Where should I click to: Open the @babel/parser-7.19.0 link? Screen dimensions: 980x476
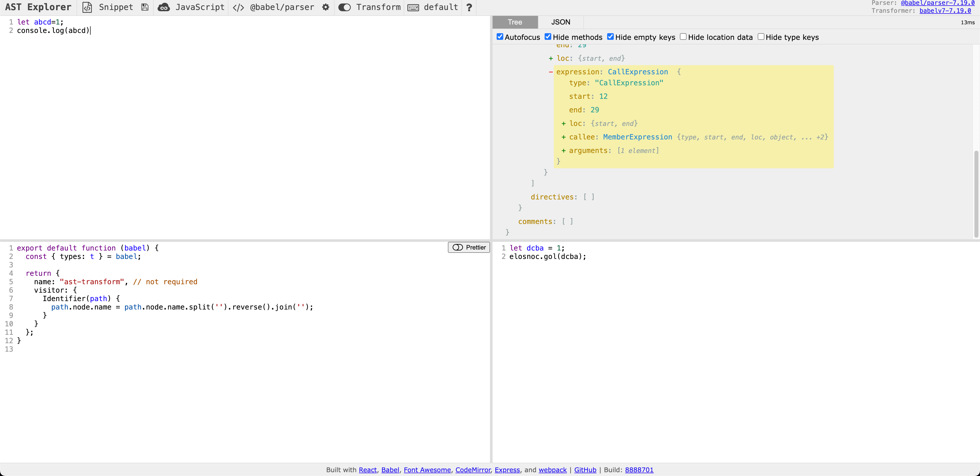[937, 3]
